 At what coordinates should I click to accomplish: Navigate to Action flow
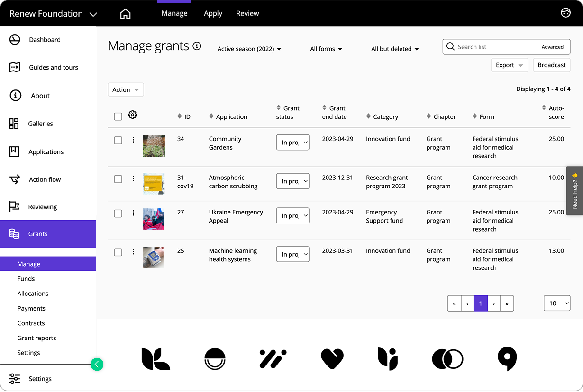[44, 179]
